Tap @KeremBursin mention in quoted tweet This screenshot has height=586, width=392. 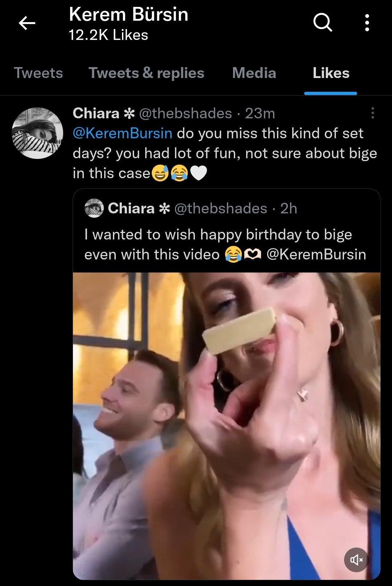pyautogui.click(x=316, y=254)
